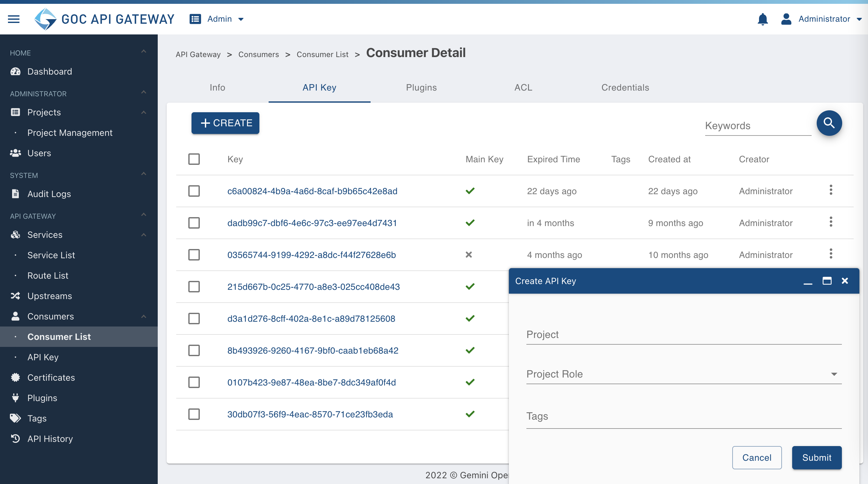Toggle the select-all keys checkbox
Image resolution: width=868 pixels, height=484 pixels.
click(x=194, y=159)
